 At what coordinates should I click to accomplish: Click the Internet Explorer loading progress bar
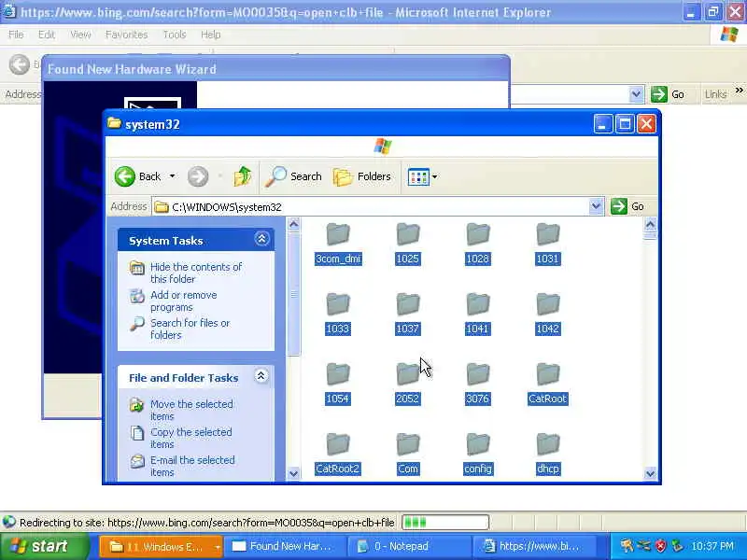pos(445,523)
